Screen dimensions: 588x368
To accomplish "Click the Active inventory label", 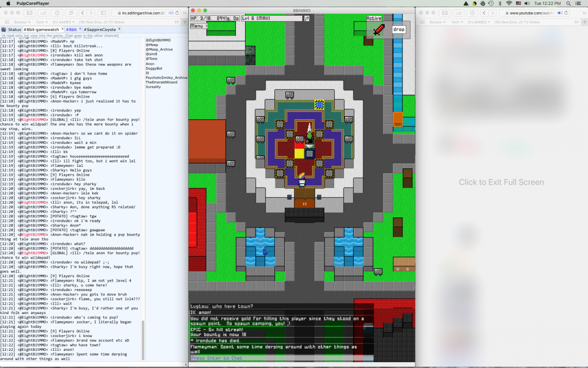I will [374, 19].
